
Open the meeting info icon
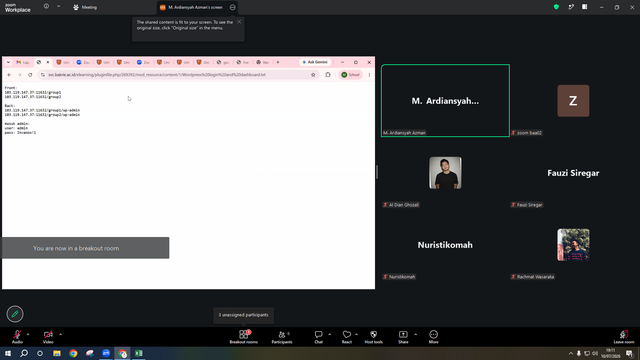click(47, 7)
